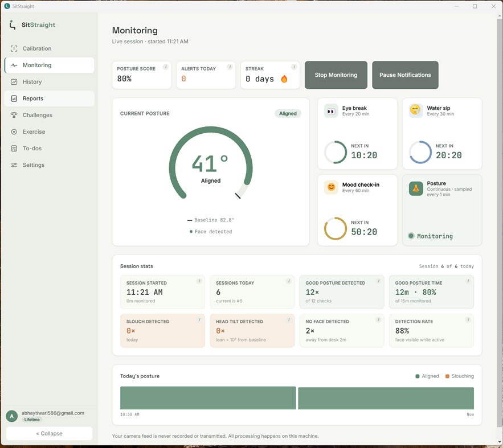This screenshot has height=448, width=503.
Task: Click the second aligned posture timeline bar
Action: [x=386, y=398]
